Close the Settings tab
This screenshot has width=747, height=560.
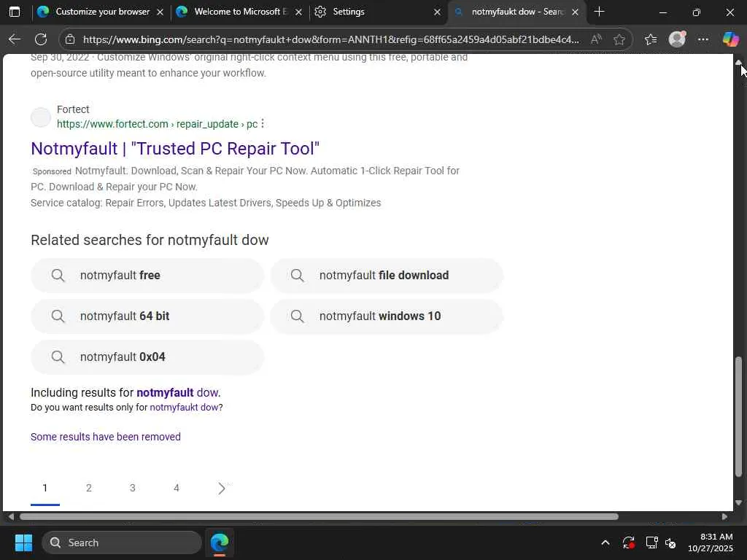coord(438,12)
